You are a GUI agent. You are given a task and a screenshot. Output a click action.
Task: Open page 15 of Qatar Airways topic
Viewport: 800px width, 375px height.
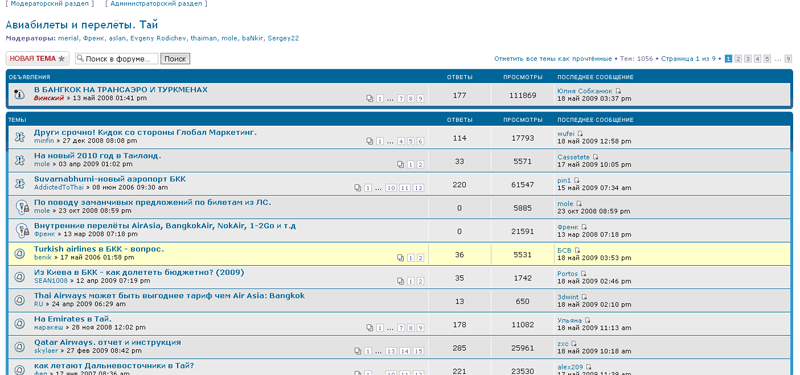418,352
